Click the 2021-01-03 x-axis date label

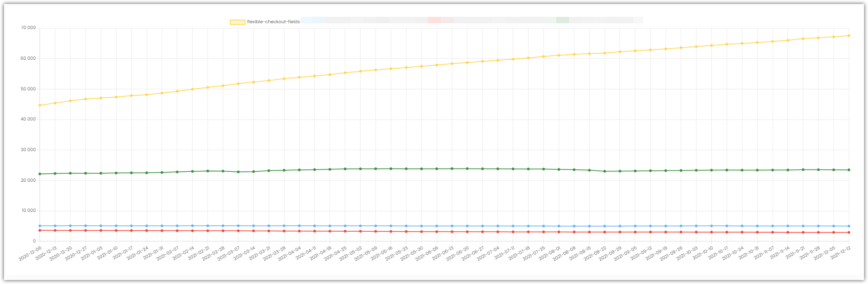pyautogui.click(x=92, y=253)
